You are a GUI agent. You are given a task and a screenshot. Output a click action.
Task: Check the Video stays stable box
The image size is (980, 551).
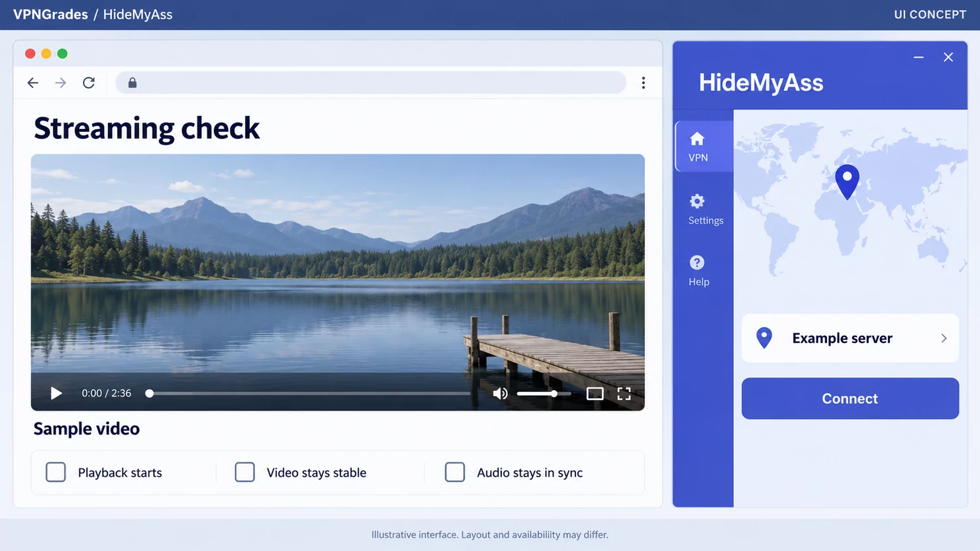244,472
